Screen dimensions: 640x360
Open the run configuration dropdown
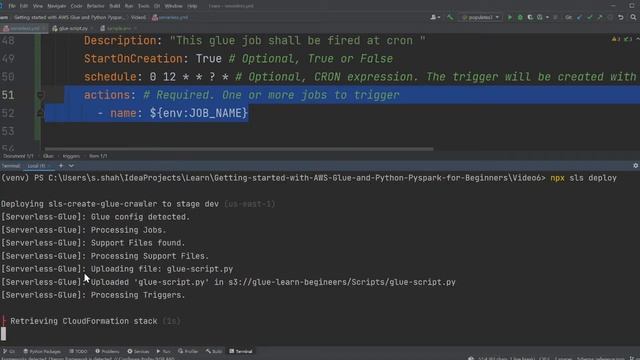[480, 18]
